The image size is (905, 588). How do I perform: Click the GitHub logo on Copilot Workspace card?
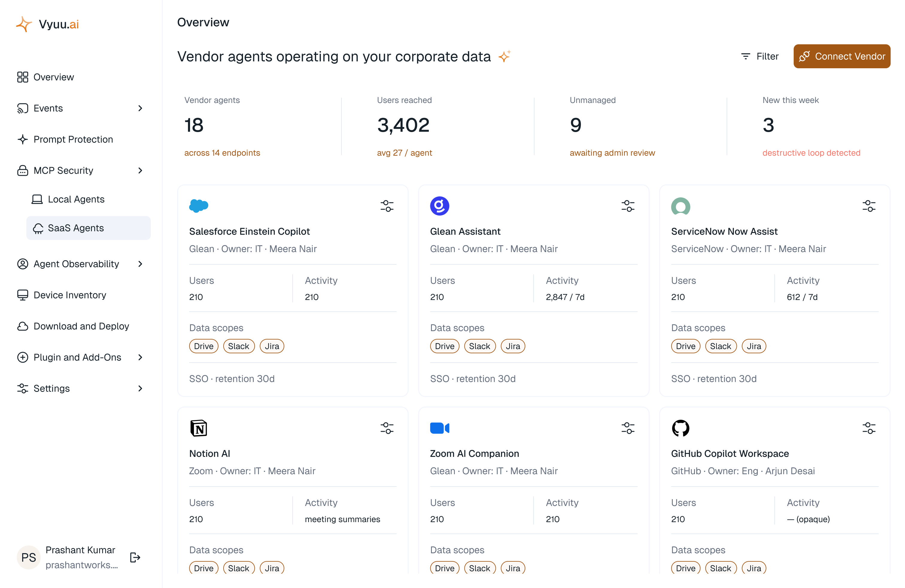(x=680, y=428)
